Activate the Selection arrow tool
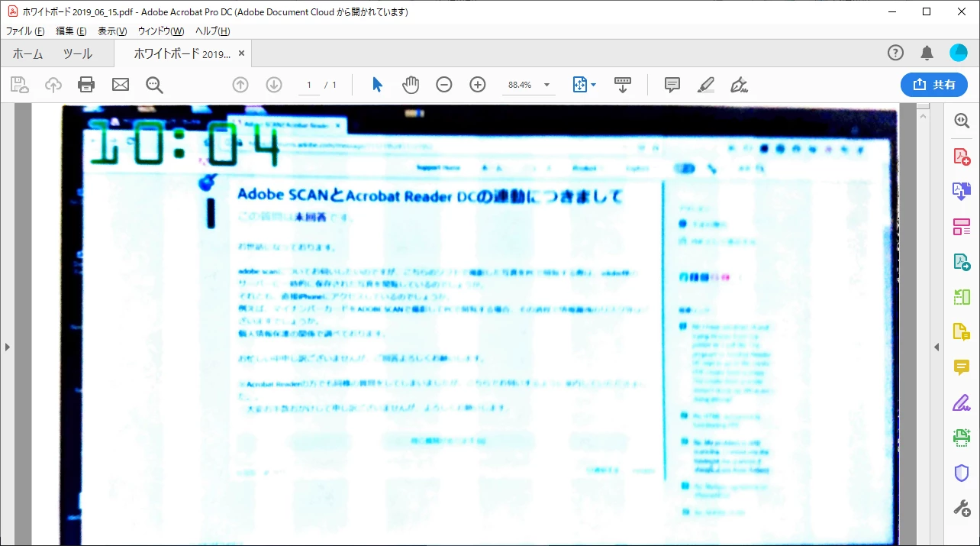The width and height of the screenshot is (980, 546). pyautogui.click(x=377, y=85)
